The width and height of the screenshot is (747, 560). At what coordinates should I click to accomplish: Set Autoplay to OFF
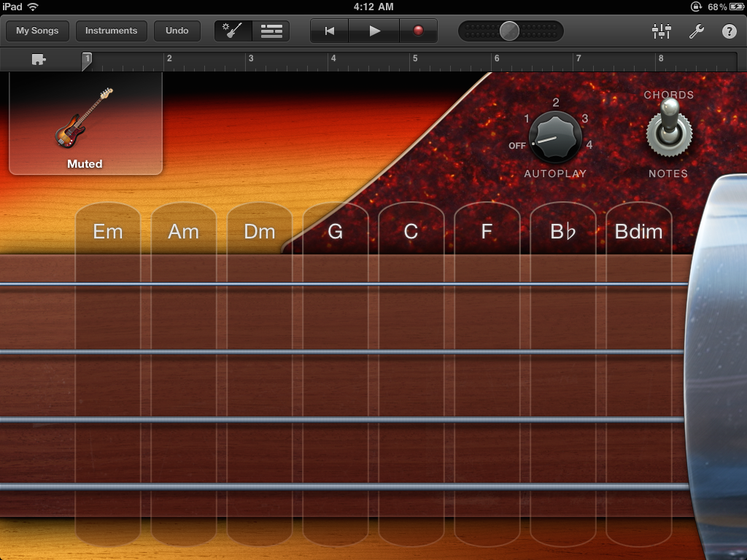[517, 146]
